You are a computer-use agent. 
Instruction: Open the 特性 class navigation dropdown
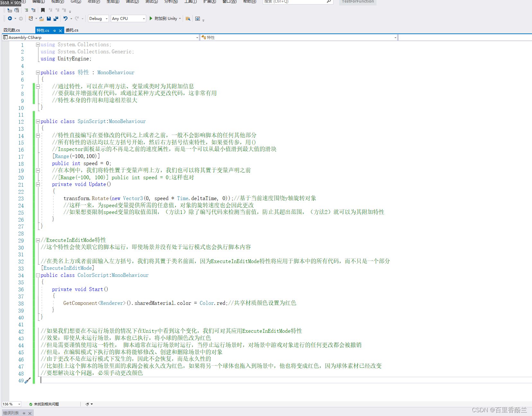coord(299,38)
